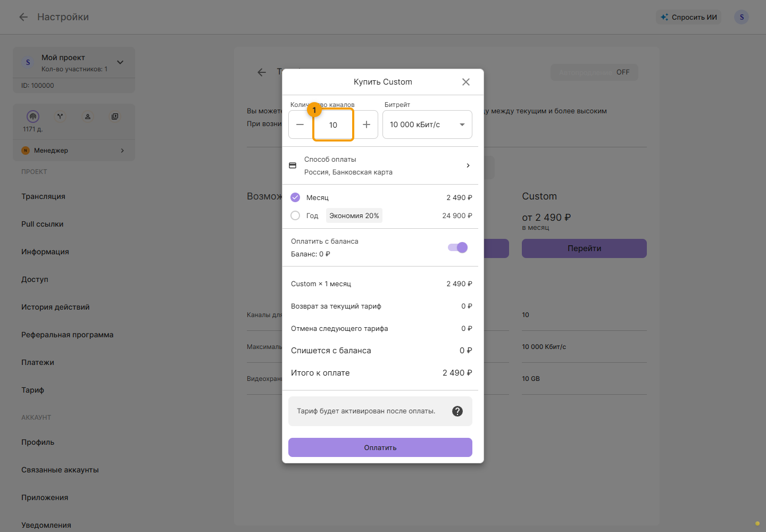This screenshot has height=532, width=766.
Task: Open Реферальная программа section
Action: [67, 335]
